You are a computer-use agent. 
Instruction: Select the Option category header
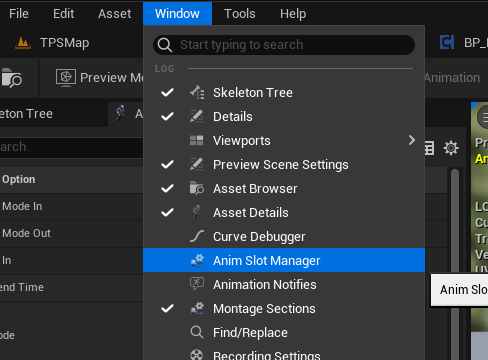[71, 179]
